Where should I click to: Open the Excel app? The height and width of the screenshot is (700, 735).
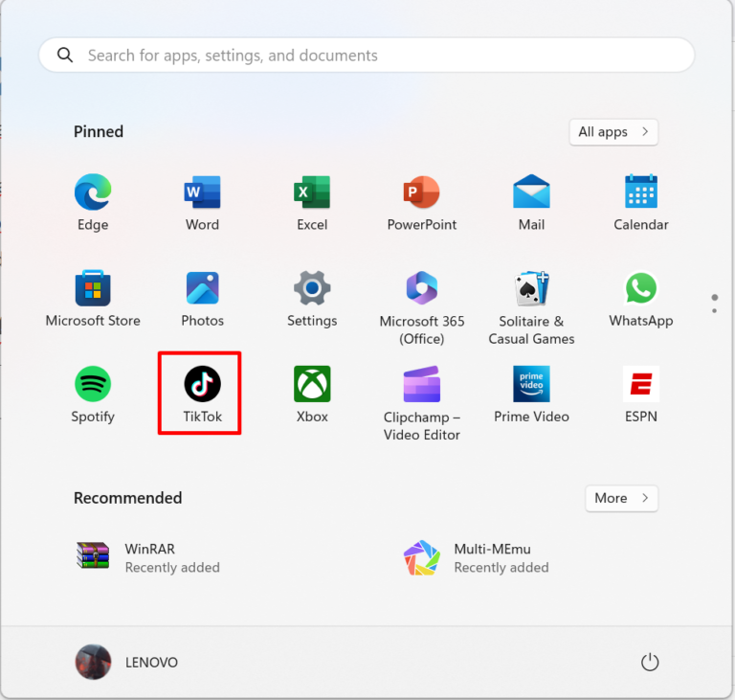(312, 203)
